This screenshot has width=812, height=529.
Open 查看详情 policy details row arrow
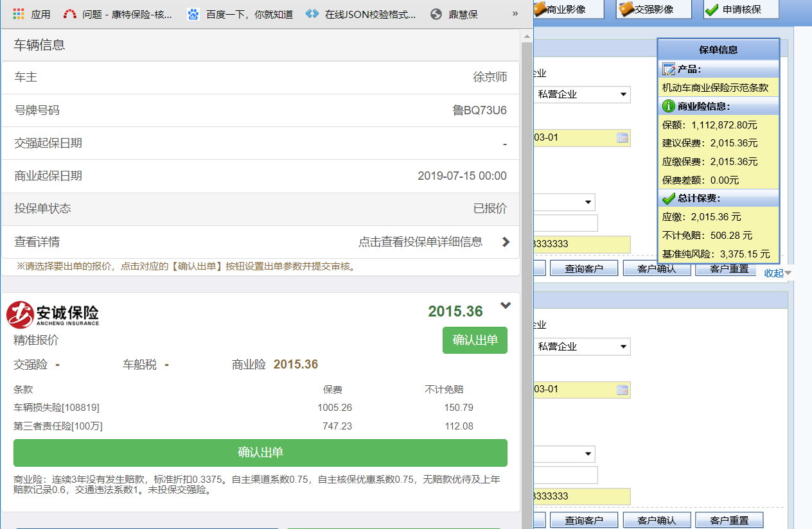coord(506,242)
